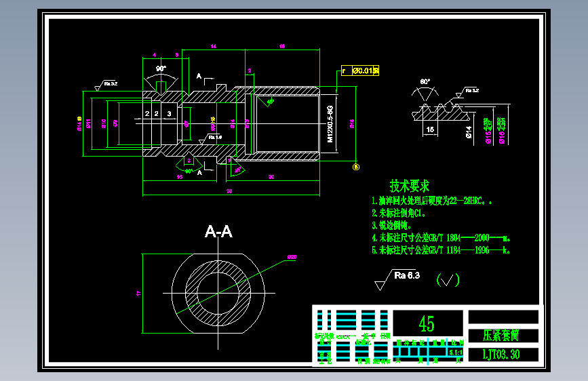
Task: Click the M12X0.5-6G thread dimension
Action: click(330, 124)
